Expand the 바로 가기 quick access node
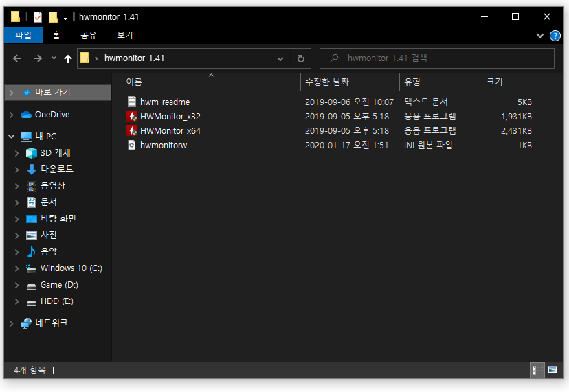Viewport: 569px width, 392px height. point(11,93)
